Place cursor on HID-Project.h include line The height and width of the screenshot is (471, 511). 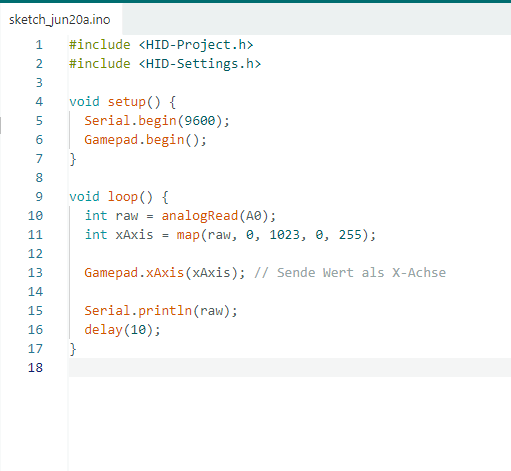point(161,45)
